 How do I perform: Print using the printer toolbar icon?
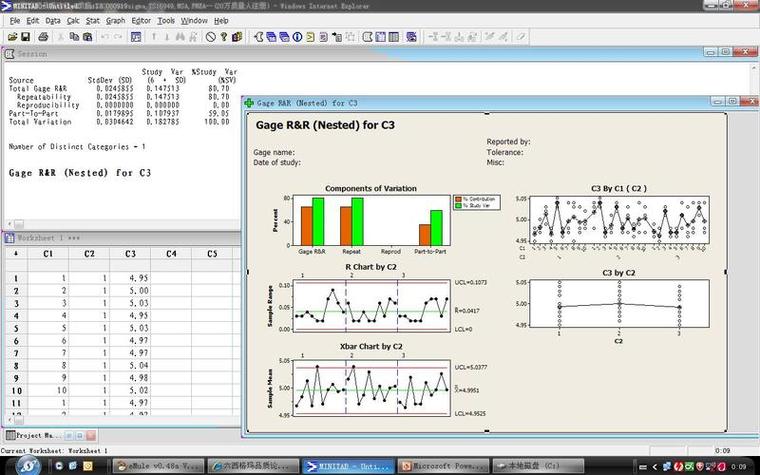pyautogui.click(x=43, y=37)
